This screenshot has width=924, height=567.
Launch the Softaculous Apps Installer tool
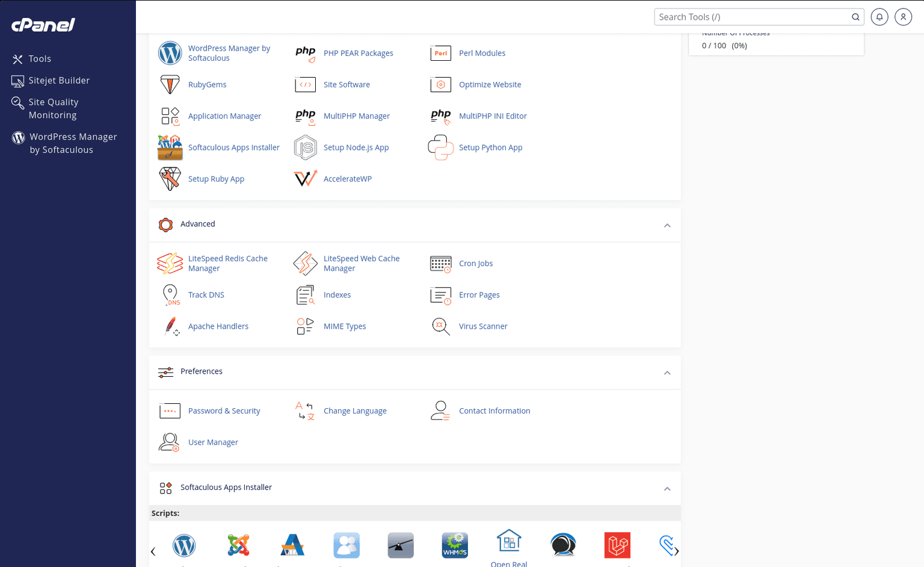click(234, 147)
